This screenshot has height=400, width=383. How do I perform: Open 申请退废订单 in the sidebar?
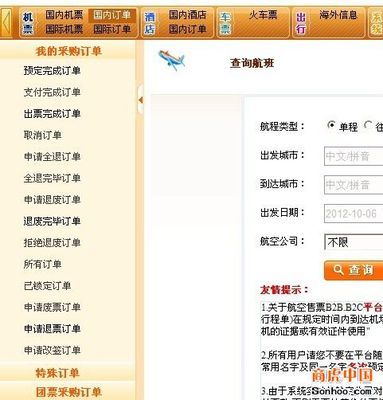click(x=52, y=200)
